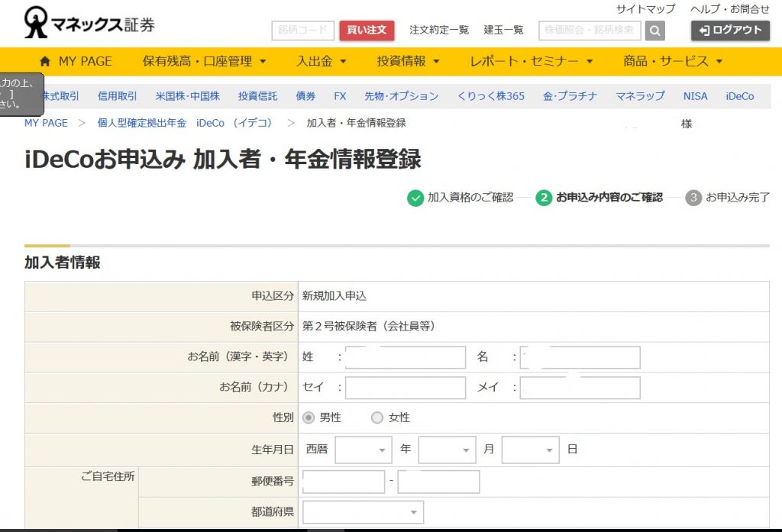The image size is (782, 532).
Task: Expand the 入出金 menu
Action: [x=322, y=61]
